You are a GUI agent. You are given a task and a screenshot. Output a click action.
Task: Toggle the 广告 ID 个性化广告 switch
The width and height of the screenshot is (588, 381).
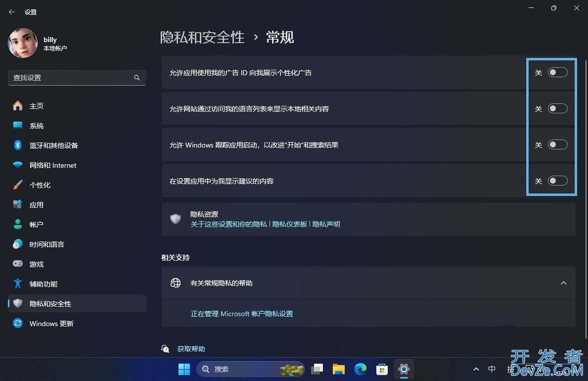557,72
